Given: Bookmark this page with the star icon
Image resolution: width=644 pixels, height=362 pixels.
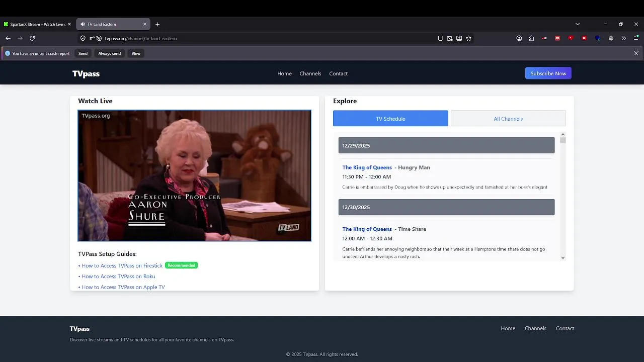Looking at the screenshot, I should pos(469,38).
